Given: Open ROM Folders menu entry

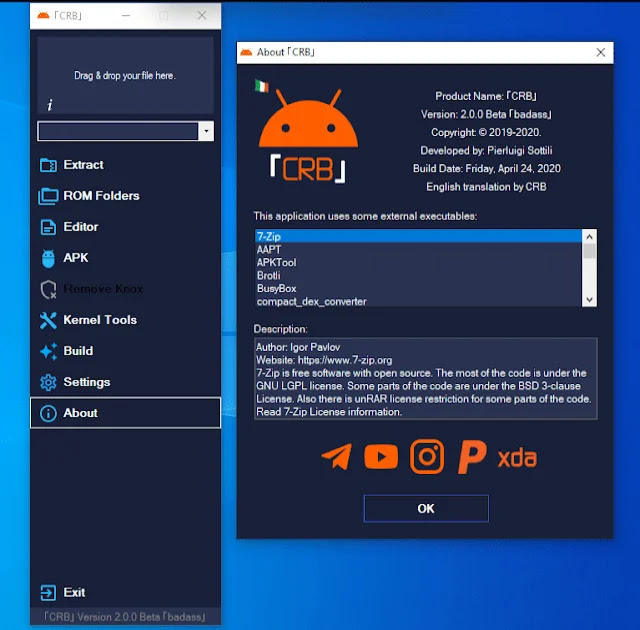Looking at the screenshot, I should point(125,196).
